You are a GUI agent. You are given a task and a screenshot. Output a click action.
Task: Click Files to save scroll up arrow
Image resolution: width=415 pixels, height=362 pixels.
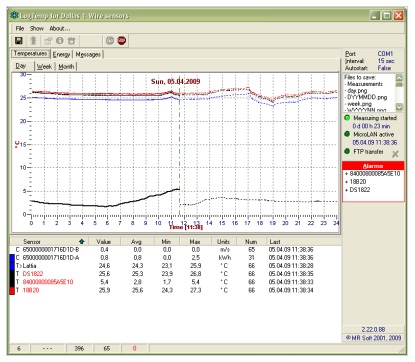[x=399, y=78]
